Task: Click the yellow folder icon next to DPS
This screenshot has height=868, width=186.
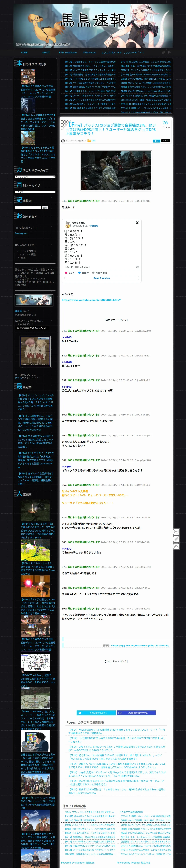Action: click(89, 141)
